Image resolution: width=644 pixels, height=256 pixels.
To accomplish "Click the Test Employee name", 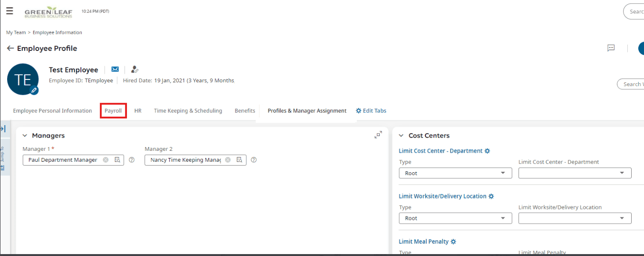I will point(74,70).
